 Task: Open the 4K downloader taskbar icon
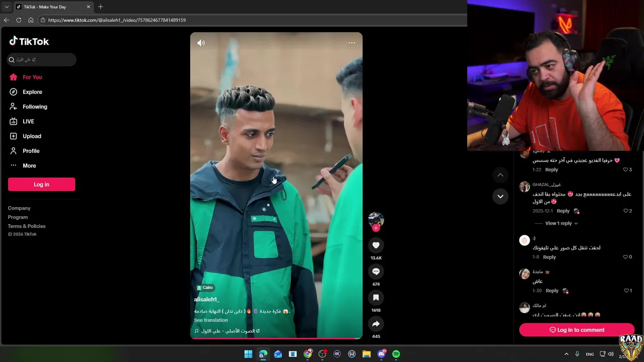tap(337, 354)
